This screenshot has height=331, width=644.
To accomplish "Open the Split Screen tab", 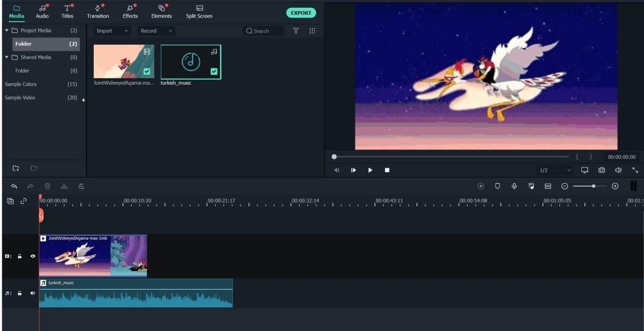I will [x=199, y=12].
